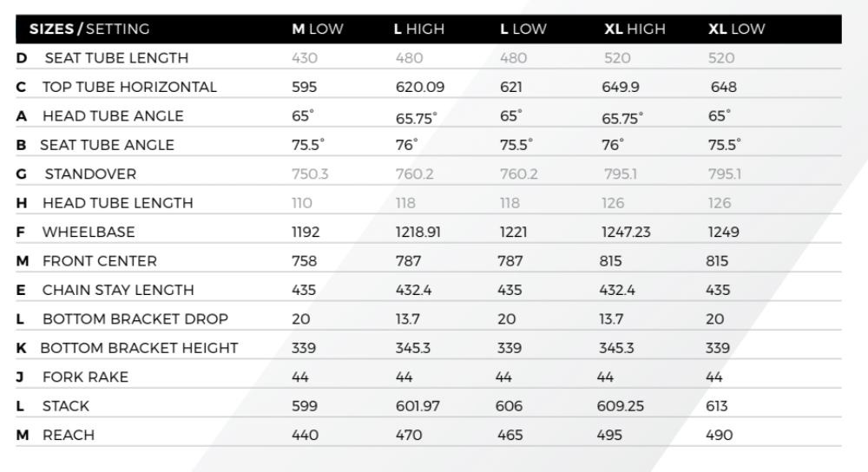
Task: Click the BOTTOM BRACKET HEIGHT row label
Action: 139,348
